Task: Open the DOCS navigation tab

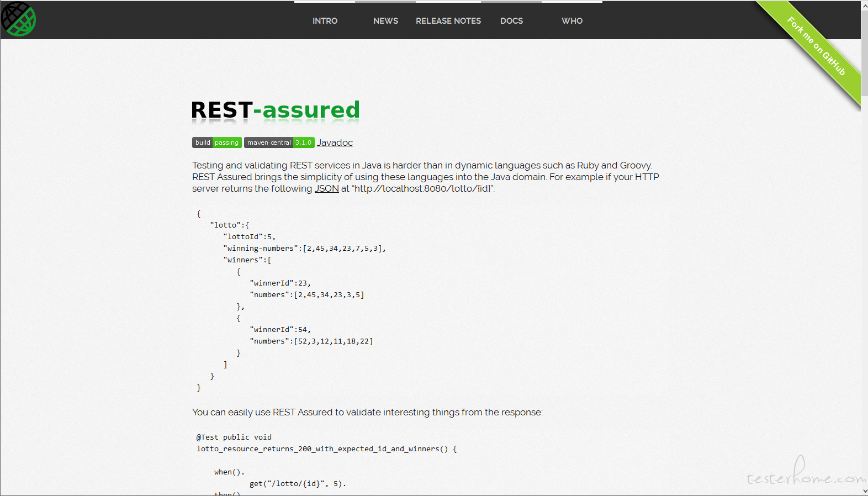Action: 511,21
